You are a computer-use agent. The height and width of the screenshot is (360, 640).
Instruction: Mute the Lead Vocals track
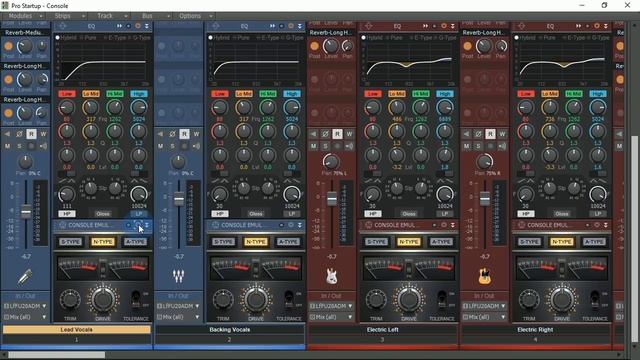pos(7,146)
